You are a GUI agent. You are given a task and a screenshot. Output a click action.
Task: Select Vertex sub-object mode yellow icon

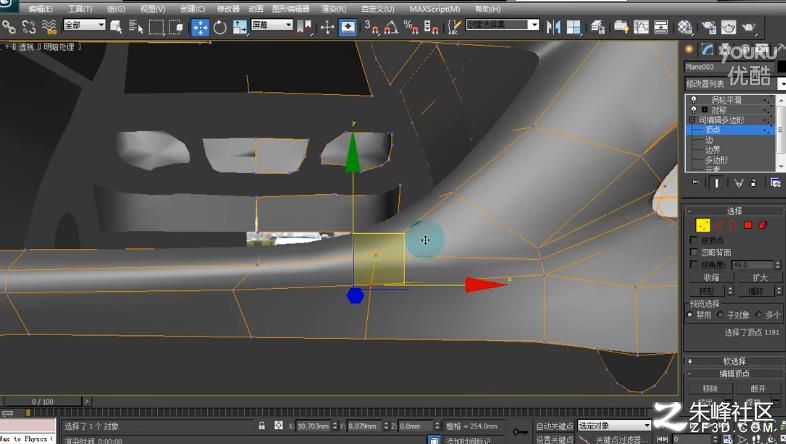[x=703, y=225]
